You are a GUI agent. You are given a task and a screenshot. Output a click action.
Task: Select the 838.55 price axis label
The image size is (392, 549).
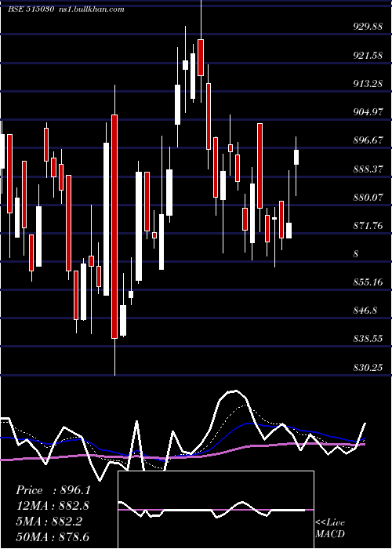click(368, 339)
